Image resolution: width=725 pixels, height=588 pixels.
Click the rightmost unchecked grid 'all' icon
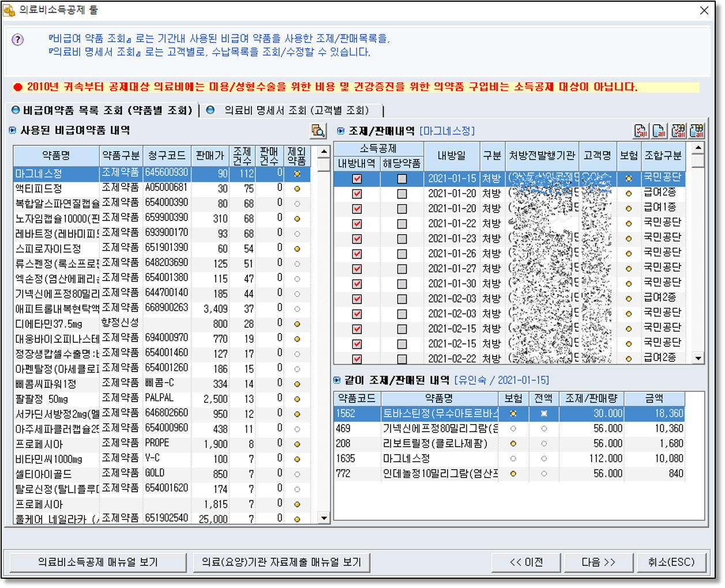(x=697, y=131)
